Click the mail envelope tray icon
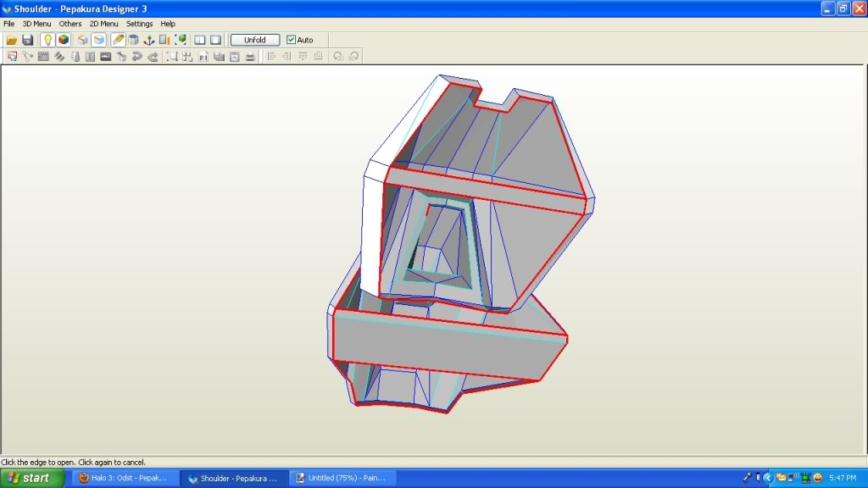The width and height of the screenshot is (868, 488). click(781, 478)
